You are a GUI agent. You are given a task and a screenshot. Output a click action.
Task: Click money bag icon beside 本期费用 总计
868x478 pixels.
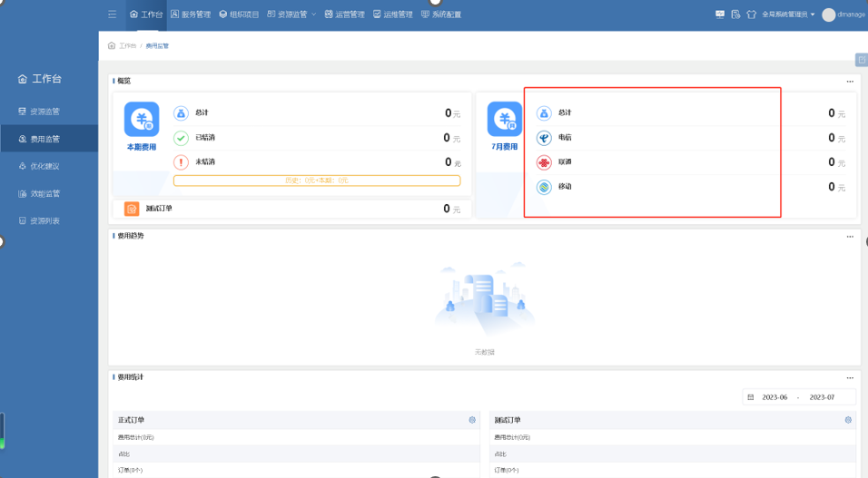[x=181, y=113]
